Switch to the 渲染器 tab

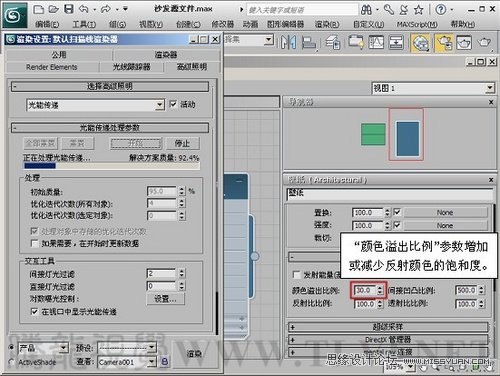[166, 55]
